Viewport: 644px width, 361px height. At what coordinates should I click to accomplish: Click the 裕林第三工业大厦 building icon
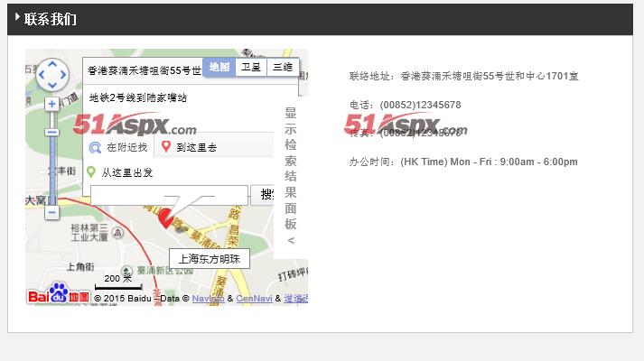[117, 233]
